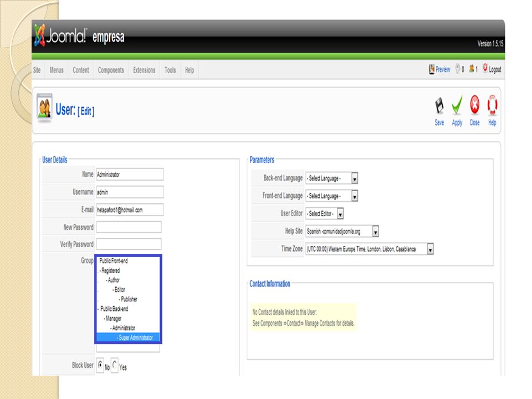Click the 'No Contact details linked' notice
This screenshot has height=399, width=532.
point(284,312)
